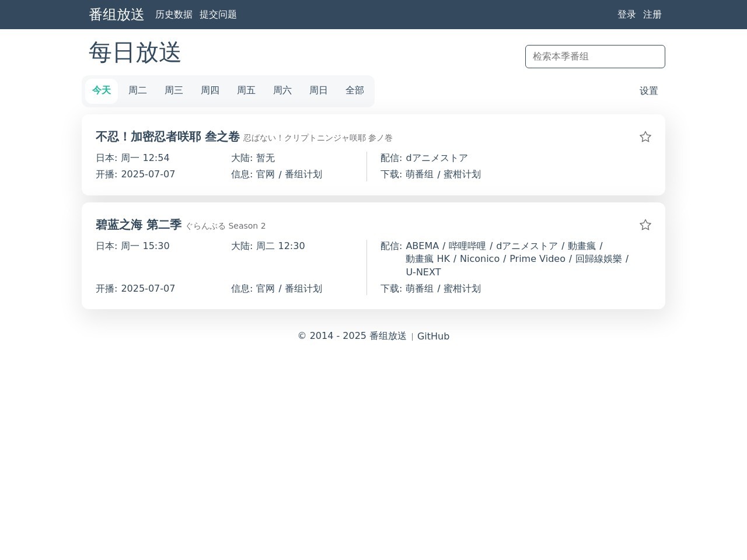The height and width of the screenshot is (560, 747).
Task: Open 官网 link for 不忍！加密忍者咲耶
Action: tap(266, 174)
